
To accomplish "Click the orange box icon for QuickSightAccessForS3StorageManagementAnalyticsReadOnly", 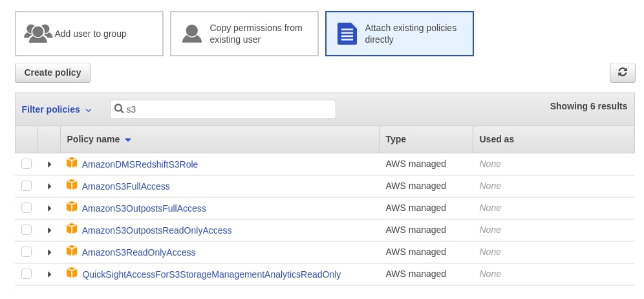I will tap(72, 273).
